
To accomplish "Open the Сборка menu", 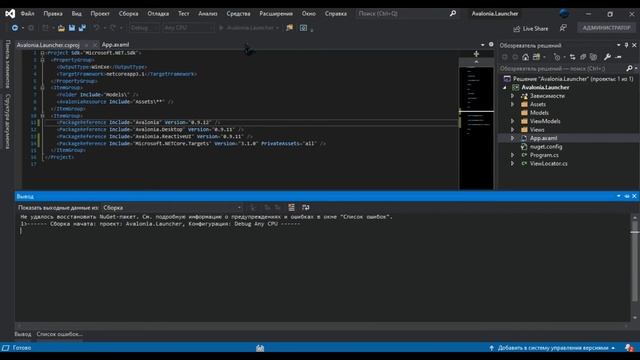I will (129, 13).
